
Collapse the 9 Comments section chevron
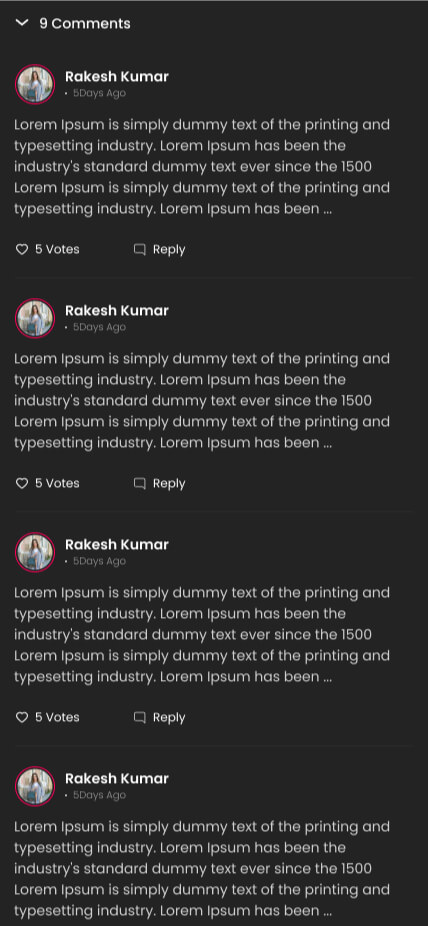click(x=22, y=23)
